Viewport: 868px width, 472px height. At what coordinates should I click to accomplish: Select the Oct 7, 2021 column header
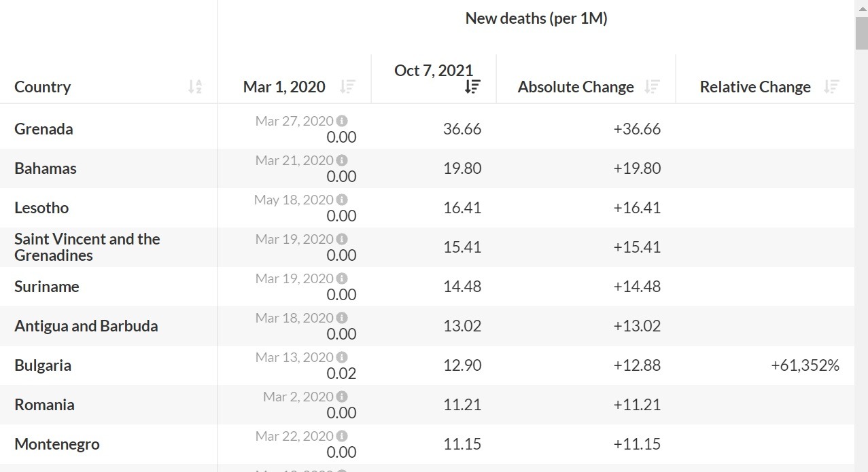click(433, 71)
